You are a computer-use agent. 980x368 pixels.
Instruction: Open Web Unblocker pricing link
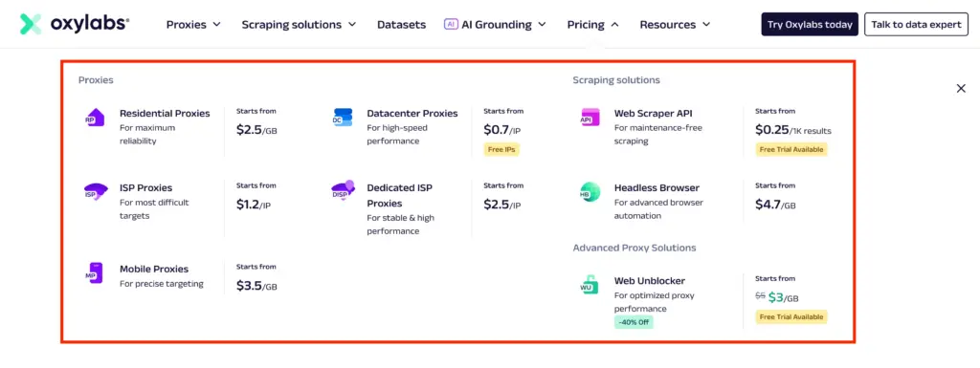(650, 281)
